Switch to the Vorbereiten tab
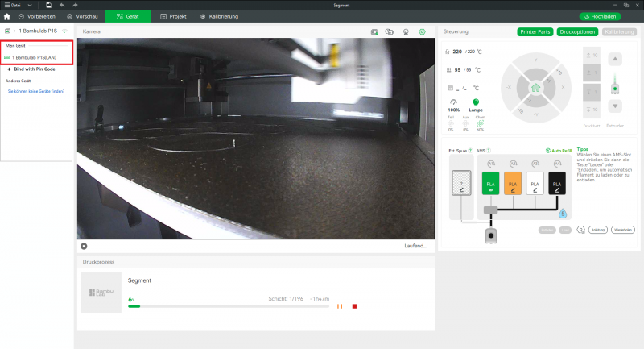Screen dimensions: 644x349 pos(37,16)
